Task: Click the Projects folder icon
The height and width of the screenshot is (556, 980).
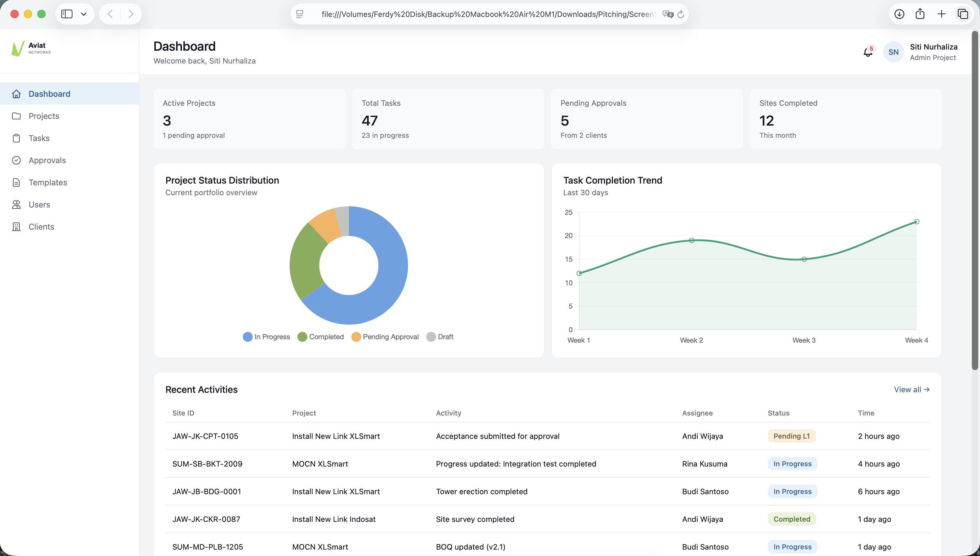Action: [16, 116]
